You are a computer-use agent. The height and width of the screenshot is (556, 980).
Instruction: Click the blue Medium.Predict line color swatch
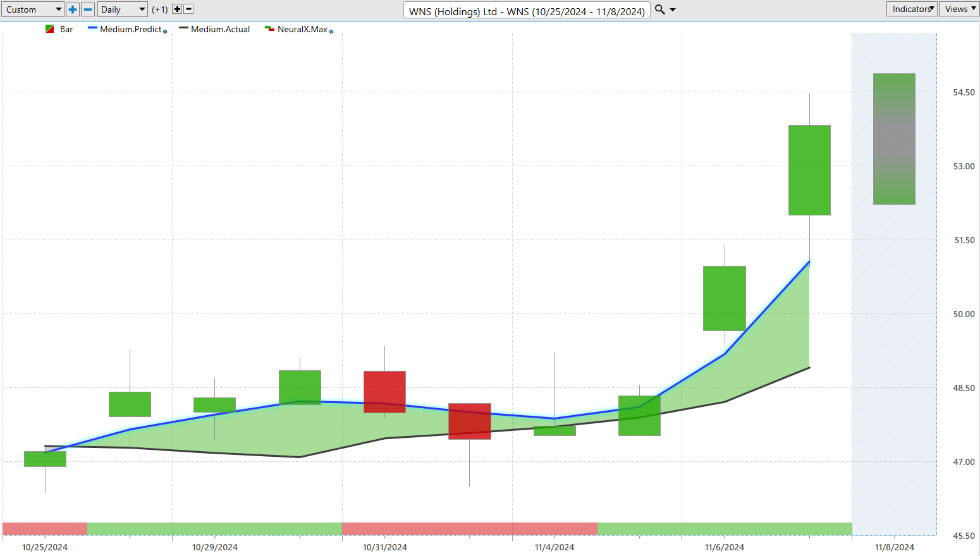tap(92, 28)
